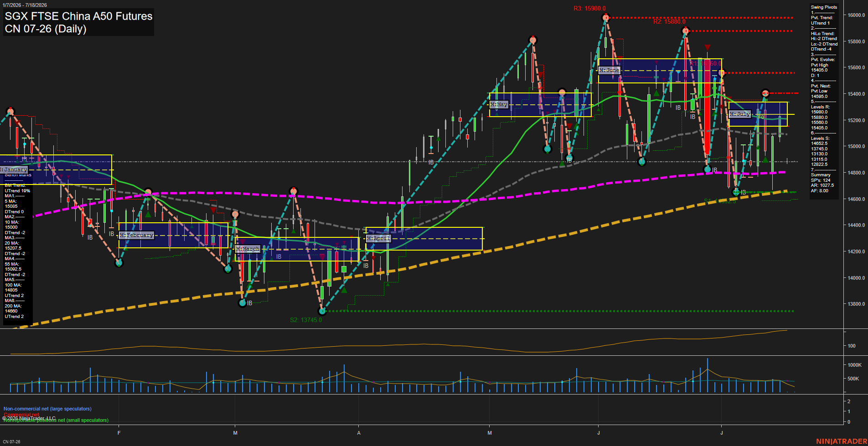Click the A month label on time axis

pos(359,433)
